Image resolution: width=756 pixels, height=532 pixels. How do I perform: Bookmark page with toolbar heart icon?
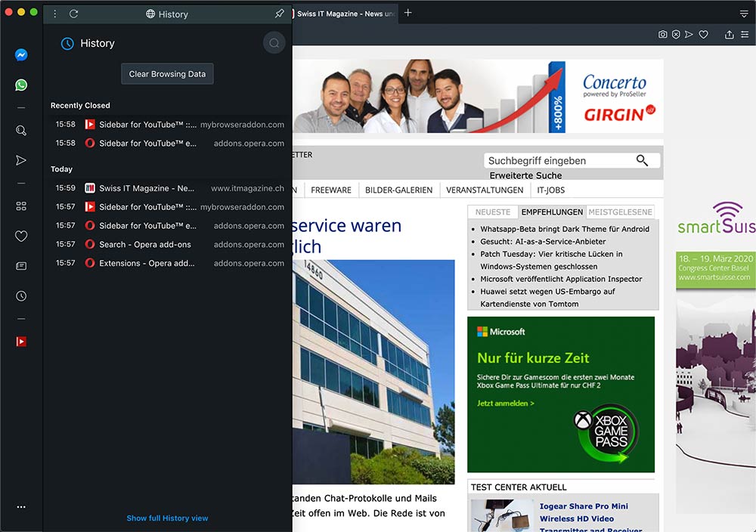coord(703,34)
